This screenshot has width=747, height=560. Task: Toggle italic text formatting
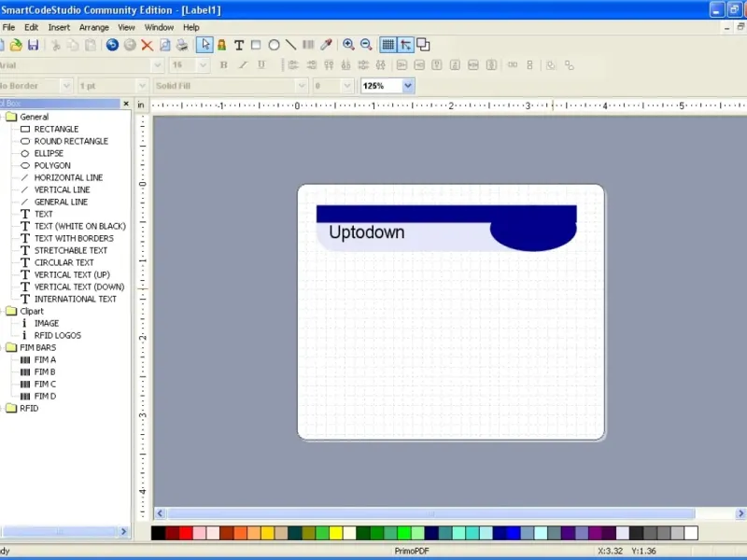coord(243,65)
